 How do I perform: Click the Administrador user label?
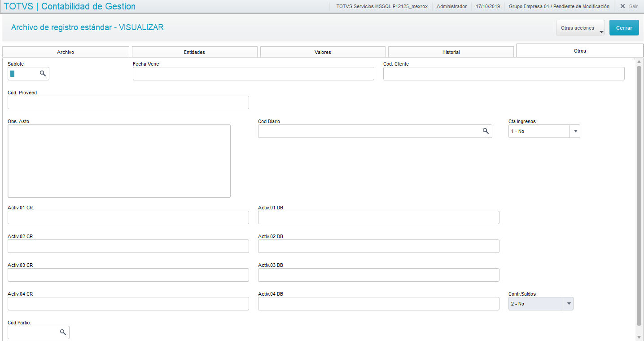pos(451,7)
